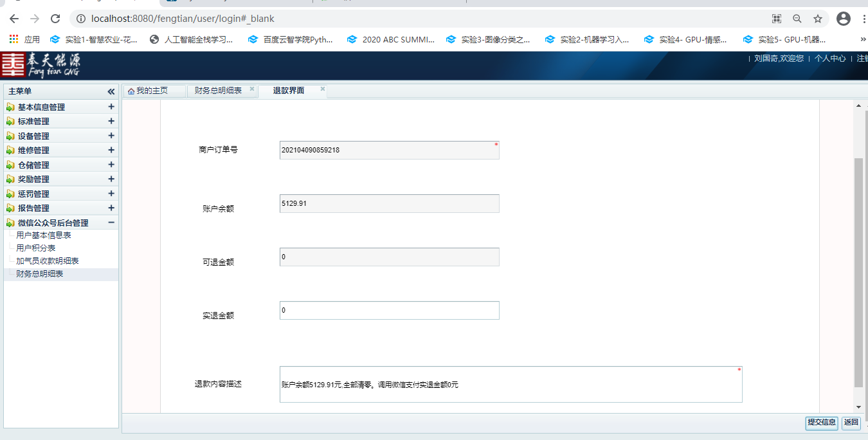Expand the 报告管理 menu section
This screenshot has height=440, width=868.
(x=111, y=208)
